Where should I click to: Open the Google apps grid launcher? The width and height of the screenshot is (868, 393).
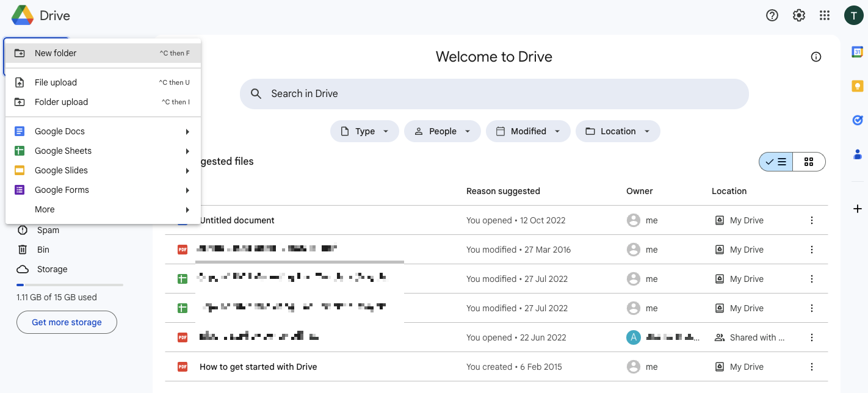(825, 15)
